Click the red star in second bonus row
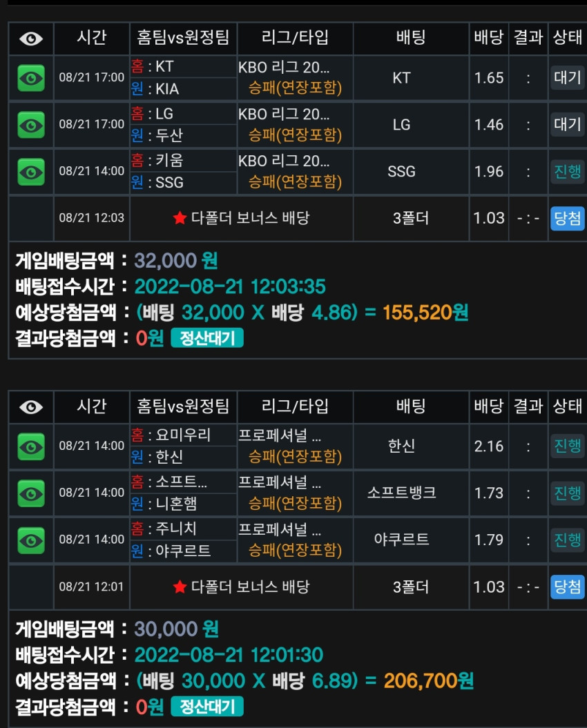The width and height of the screenshot is (587, 728). click(x=180, y=587)
